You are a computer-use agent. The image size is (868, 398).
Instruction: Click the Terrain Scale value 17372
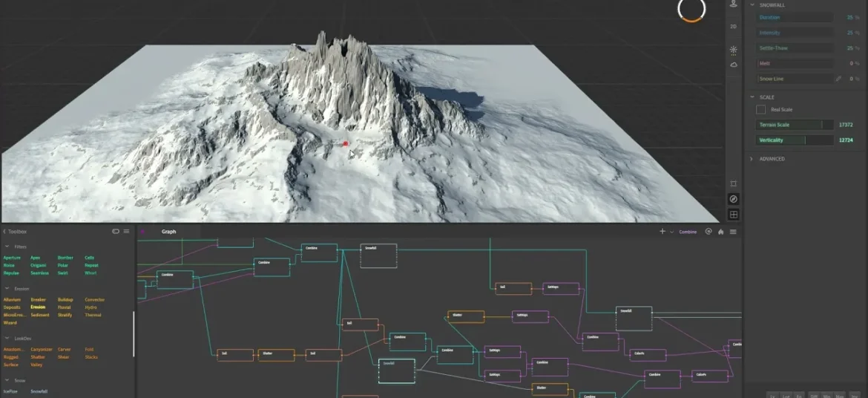click(845, 125)
